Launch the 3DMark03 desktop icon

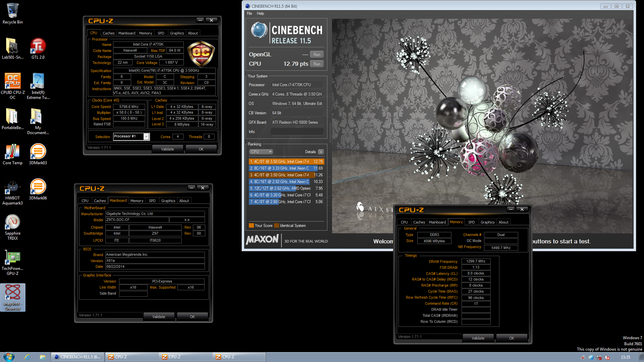pyautogui.click(x=38, y=154)
